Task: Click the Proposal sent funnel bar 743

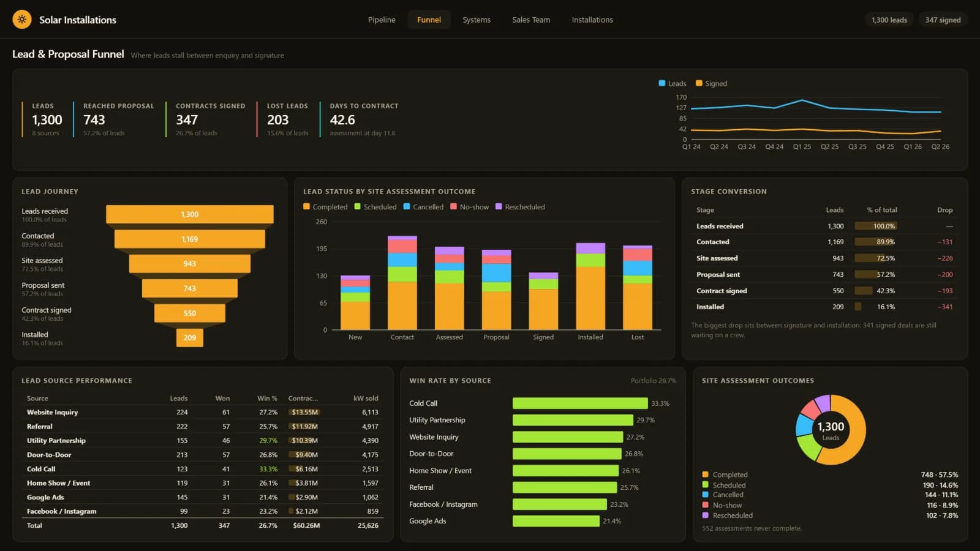Action: (x=190, y=288)
